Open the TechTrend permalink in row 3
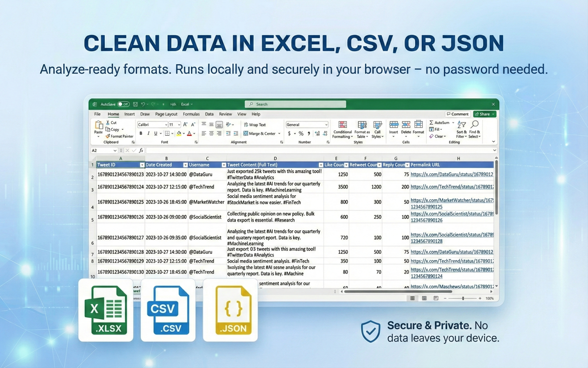This screenshot has width=588, height=368. click(452, 187)
